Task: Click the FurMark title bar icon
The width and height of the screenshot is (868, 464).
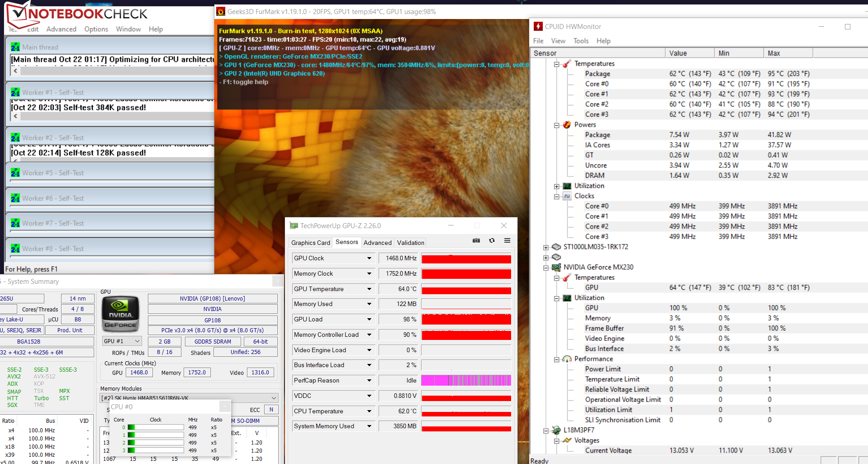Action: click(221, 11)
